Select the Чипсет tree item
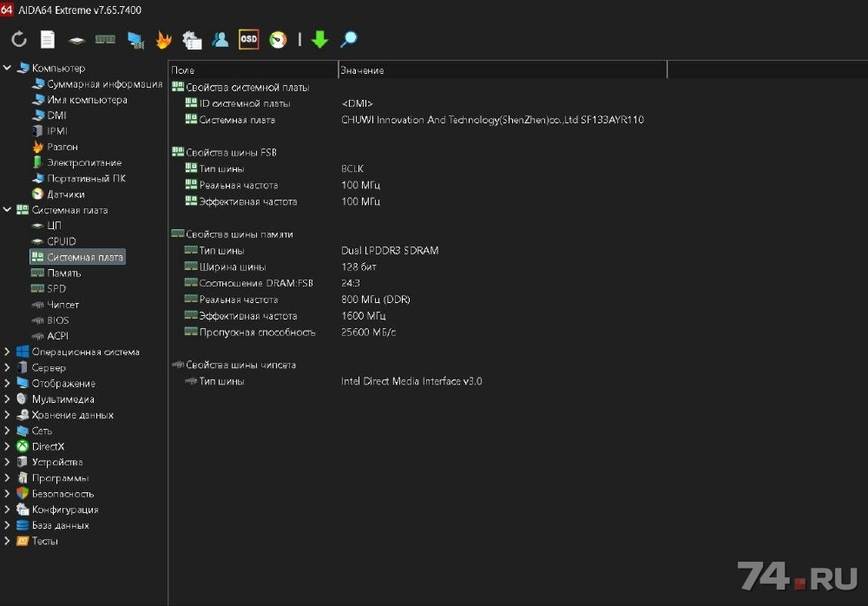The height and width of the screenshot is (606, 868). pyautogui.click(x=62, y=305)
